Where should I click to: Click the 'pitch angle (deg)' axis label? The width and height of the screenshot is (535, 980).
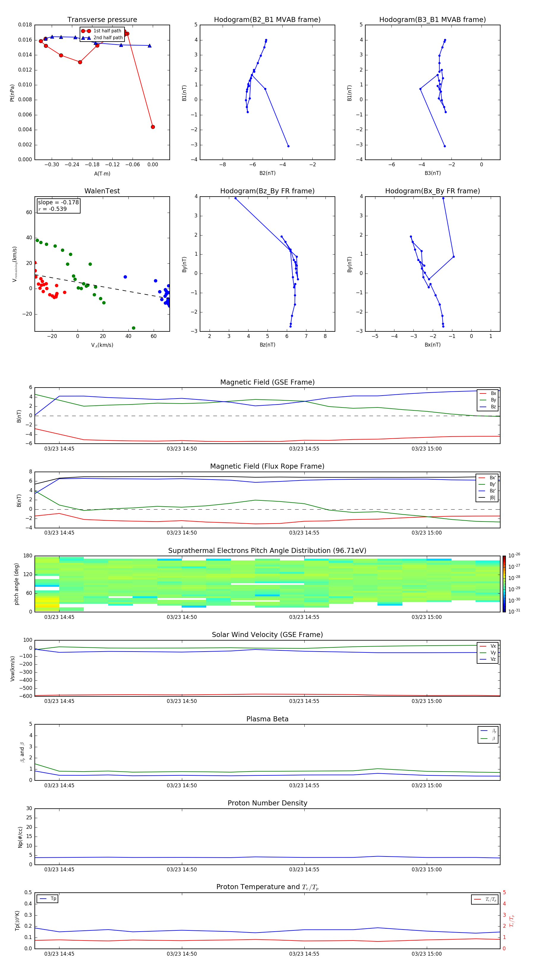point(16,584)
